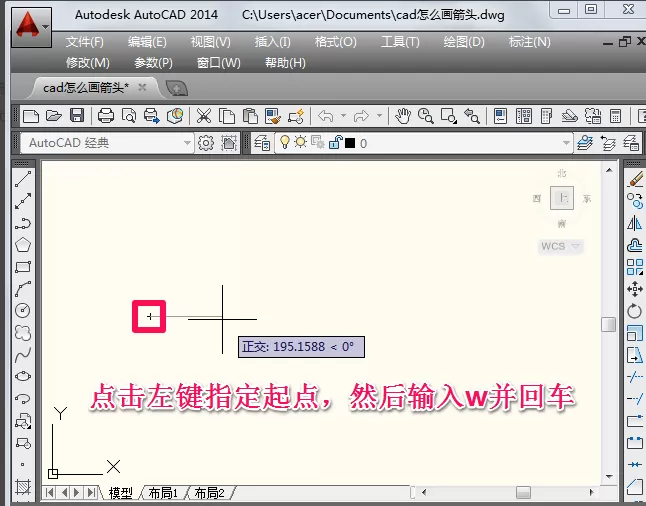Click the Save floppy disk icon
This screenshot has width=646, height=506.
pos(77,116)
